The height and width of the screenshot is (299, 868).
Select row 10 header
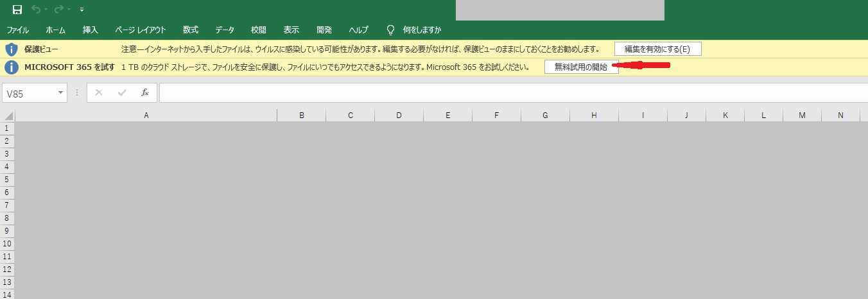click(7, 244)
